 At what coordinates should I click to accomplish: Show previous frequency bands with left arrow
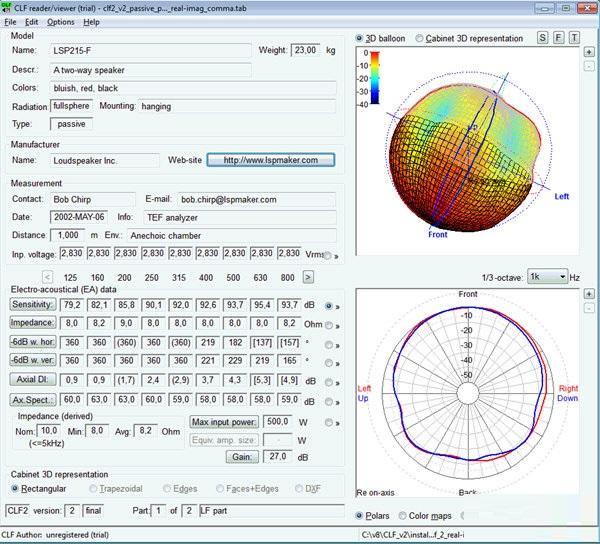pyautogui.click(x=47, y=276)
